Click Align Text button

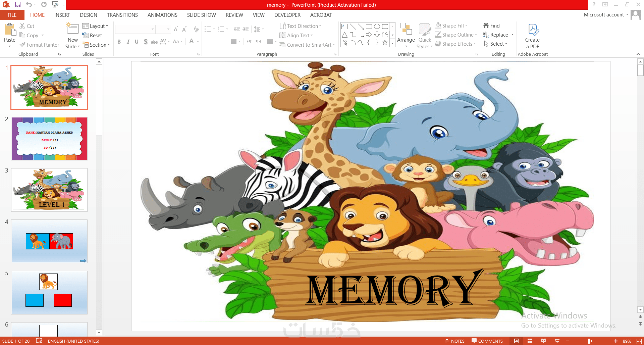tap(296, 36)
